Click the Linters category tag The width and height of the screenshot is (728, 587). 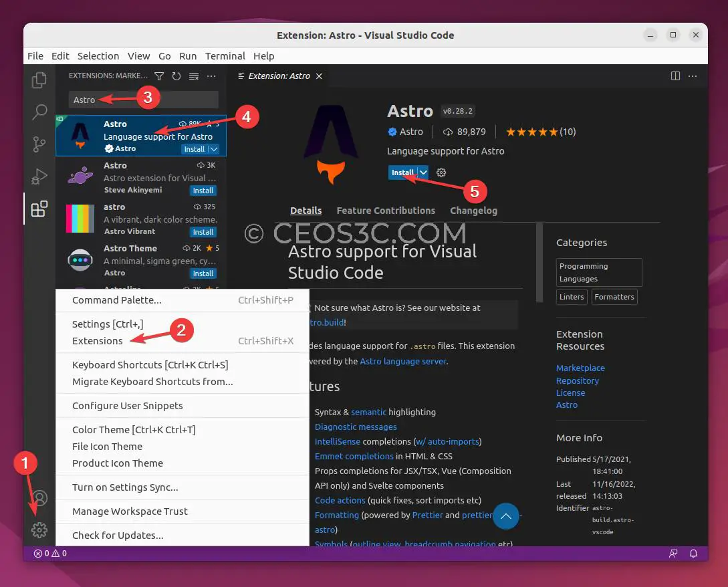click(x=572, y=297)
